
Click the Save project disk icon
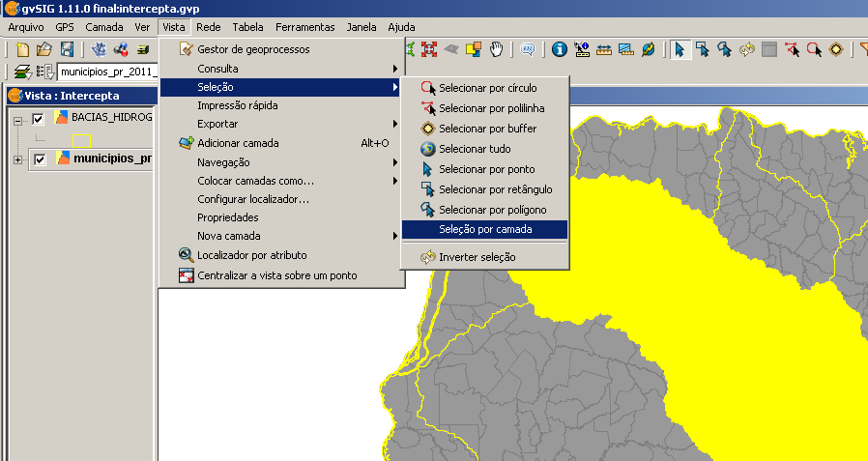tap(68, 49)
